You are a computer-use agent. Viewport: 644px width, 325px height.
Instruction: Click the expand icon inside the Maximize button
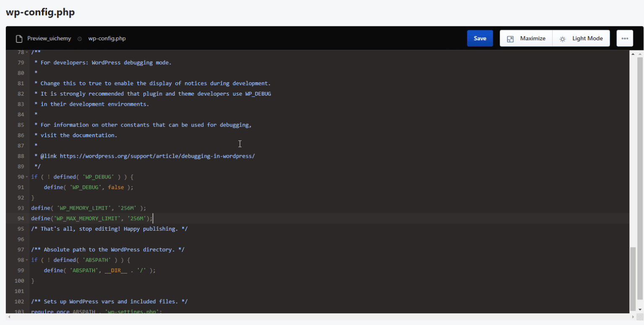click(511, 38)
